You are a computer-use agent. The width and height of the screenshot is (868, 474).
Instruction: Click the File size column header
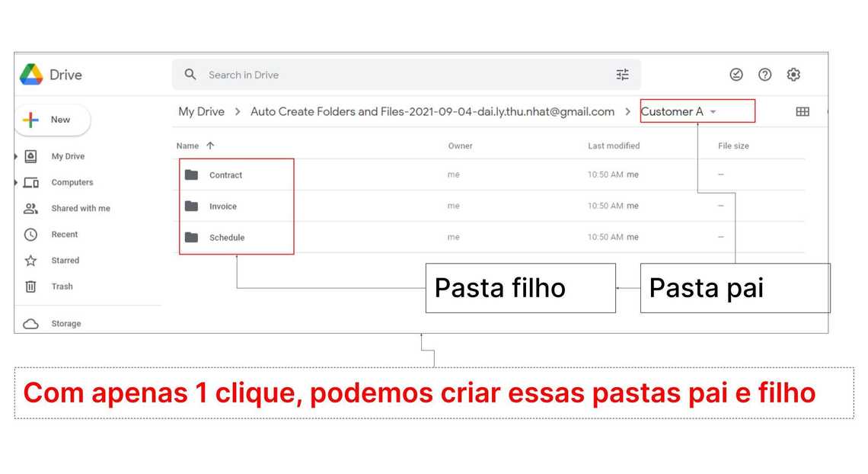tap(733, 146)
